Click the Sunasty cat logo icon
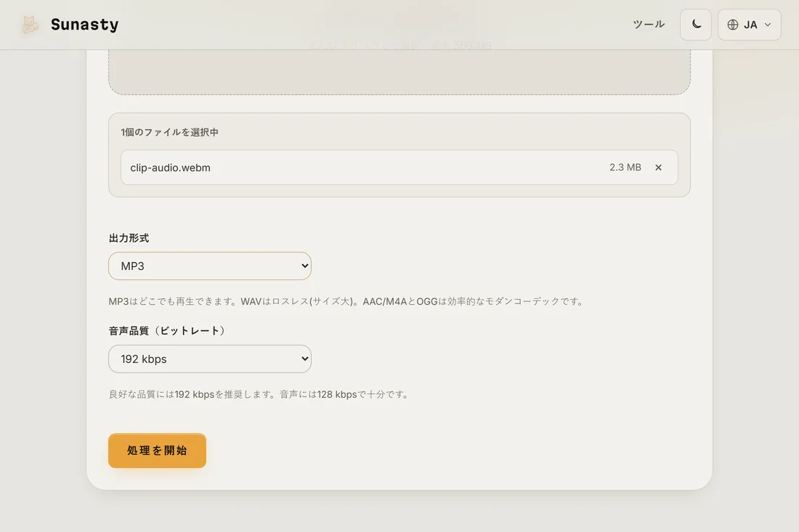Screen dimensions: 799x532 pos(30,25)
